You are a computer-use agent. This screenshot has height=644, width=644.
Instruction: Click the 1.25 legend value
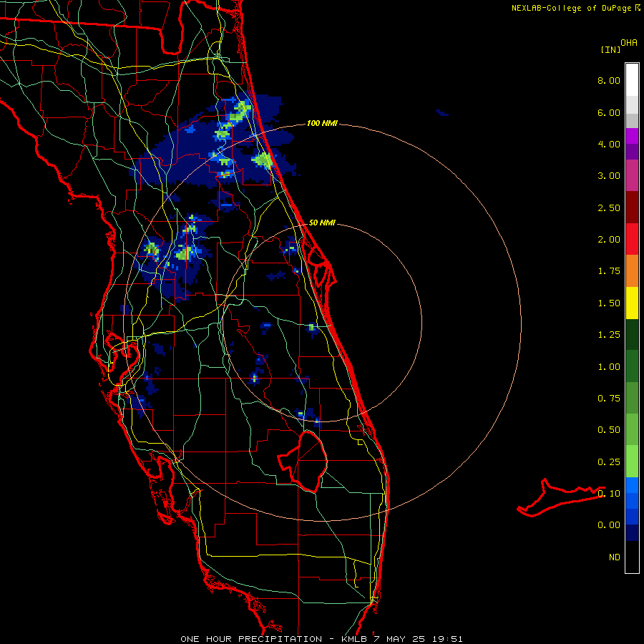[x=609, y=335]
